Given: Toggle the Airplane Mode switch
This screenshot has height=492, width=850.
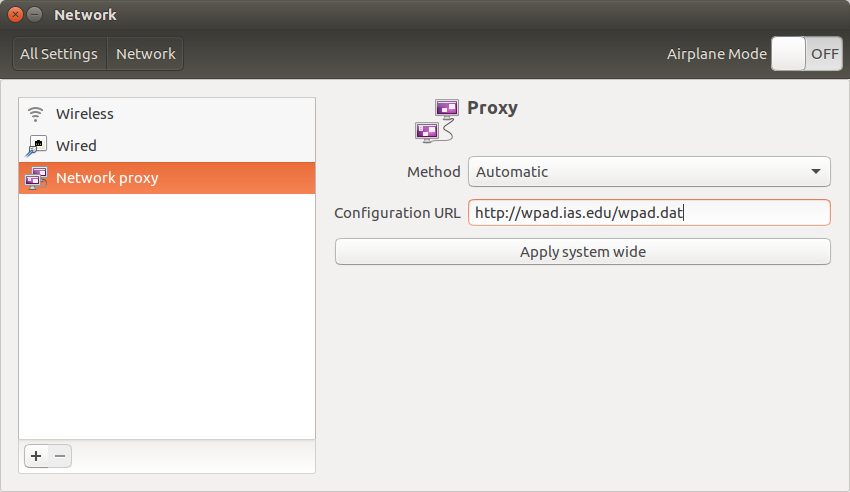Looking at the screenshot, I should point(806,54).
